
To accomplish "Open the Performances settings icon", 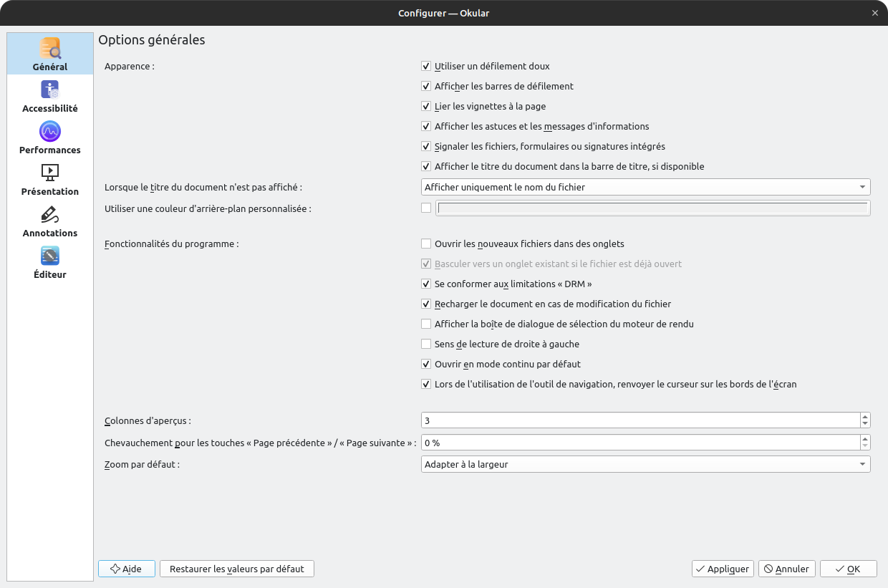I will coord(50,131).
